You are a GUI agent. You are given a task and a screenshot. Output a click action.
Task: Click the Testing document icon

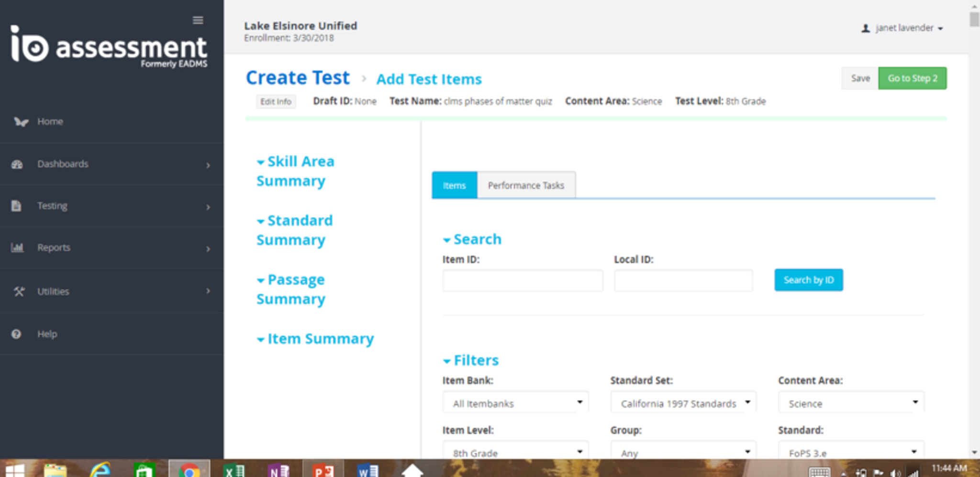coord(17,206)
